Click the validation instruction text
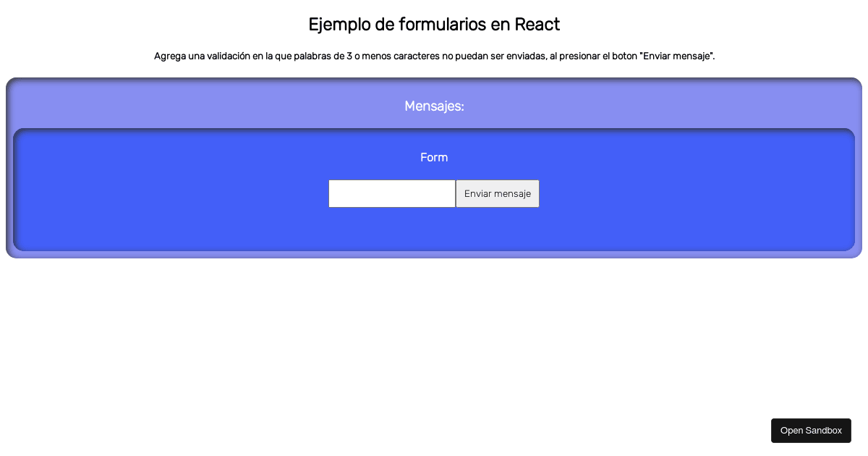The width and height of the screenshot is (868, 456). coord(434,56)
